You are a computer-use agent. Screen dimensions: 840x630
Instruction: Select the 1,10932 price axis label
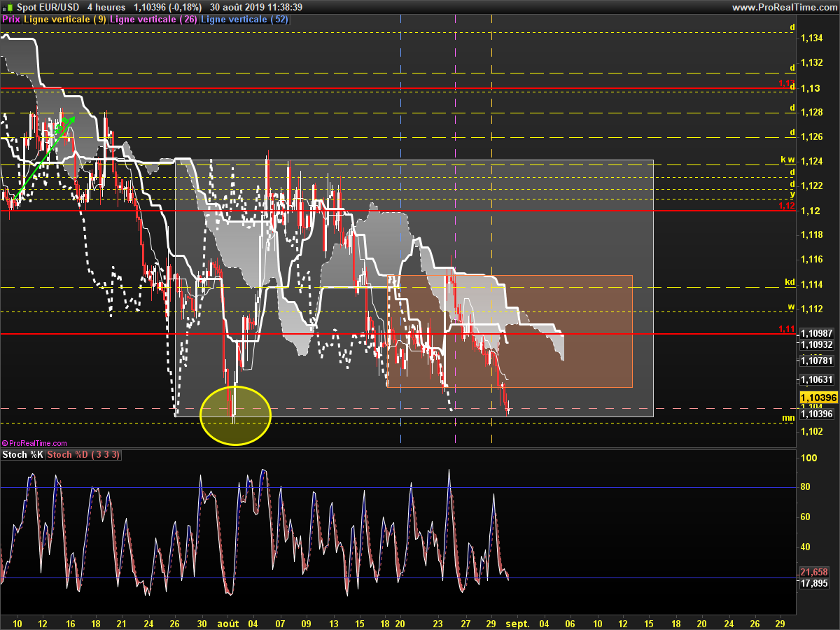pos(816,345)
